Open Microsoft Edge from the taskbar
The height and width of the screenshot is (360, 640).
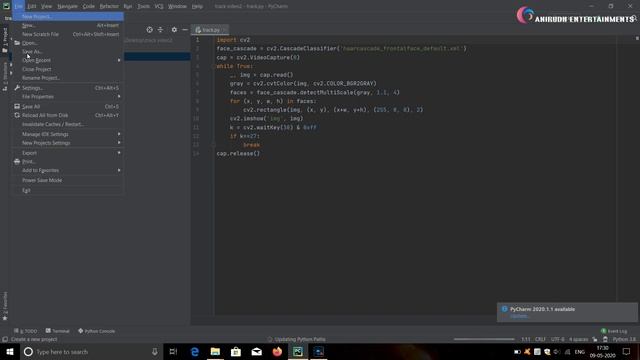(195, 351)
